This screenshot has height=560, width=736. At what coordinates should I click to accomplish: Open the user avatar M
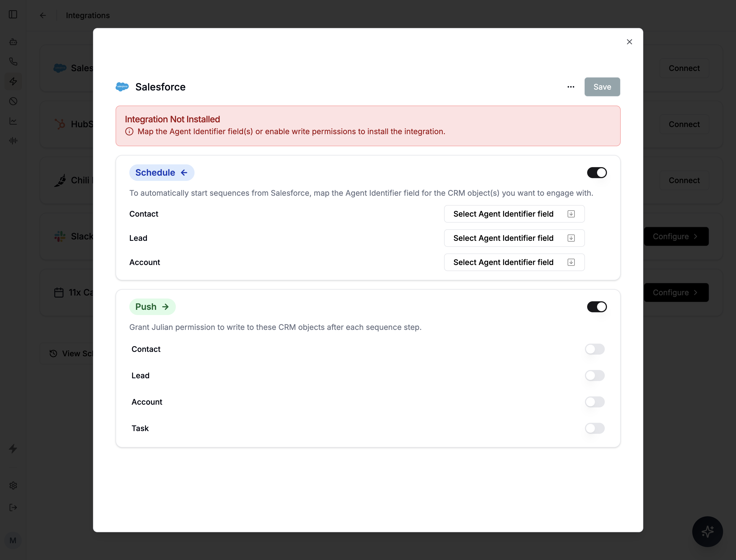click(x=13, y=540)
